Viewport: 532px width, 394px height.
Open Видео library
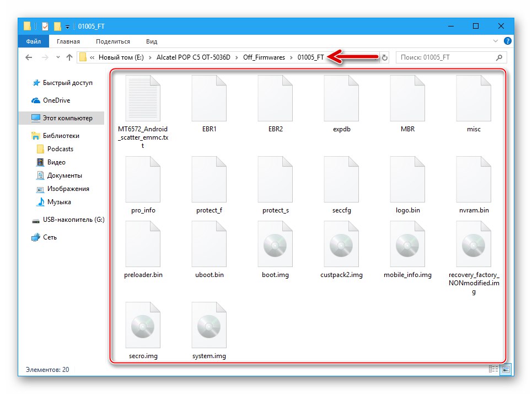click(51, 162)
